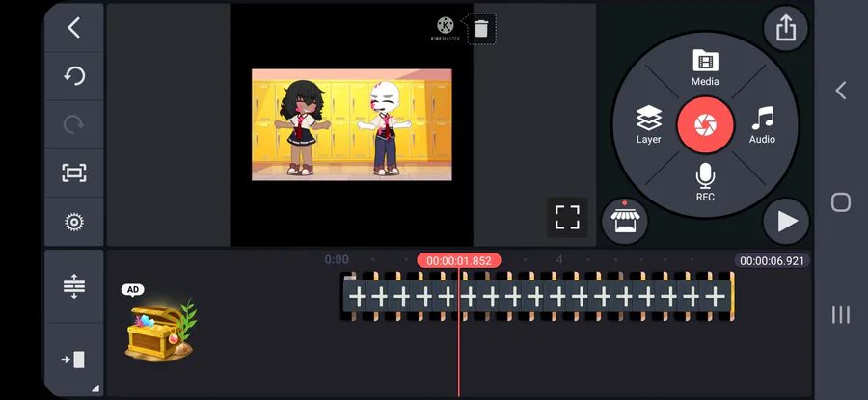Open the KineMaster asset store
Viewport: 868px width, 400px height.
(624, 222)
